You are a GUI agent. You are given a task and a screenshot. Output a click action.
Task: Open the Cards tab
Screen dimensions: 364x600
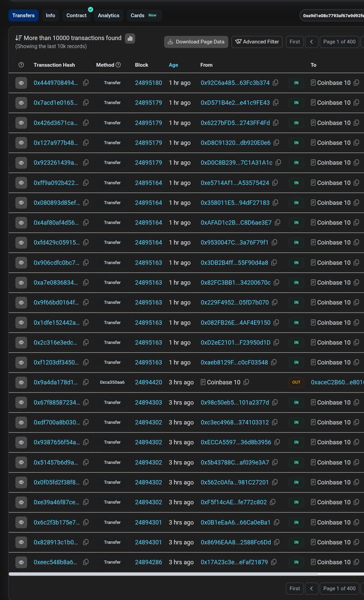(143, 15)
